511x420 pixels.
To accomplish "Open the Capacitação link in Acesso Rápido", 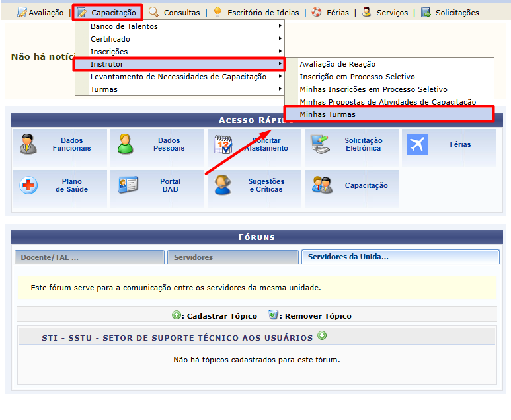I will click(366, 185).
